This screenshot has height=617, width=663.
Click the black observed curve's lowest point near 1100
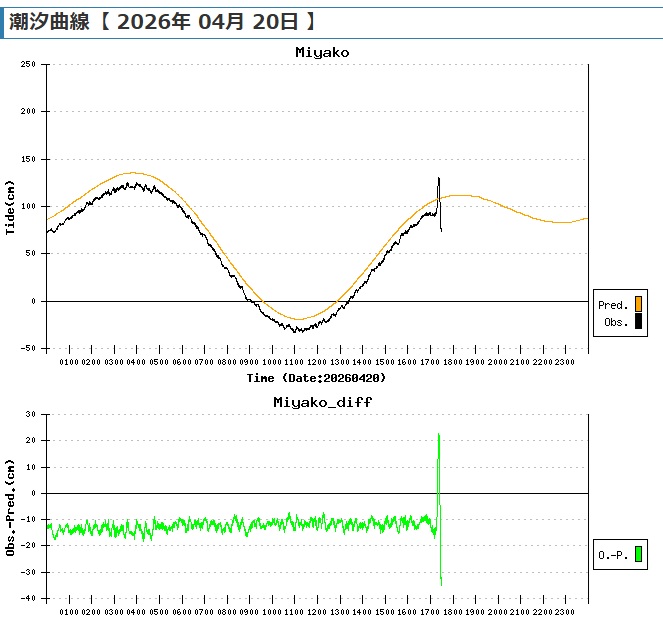296,330
